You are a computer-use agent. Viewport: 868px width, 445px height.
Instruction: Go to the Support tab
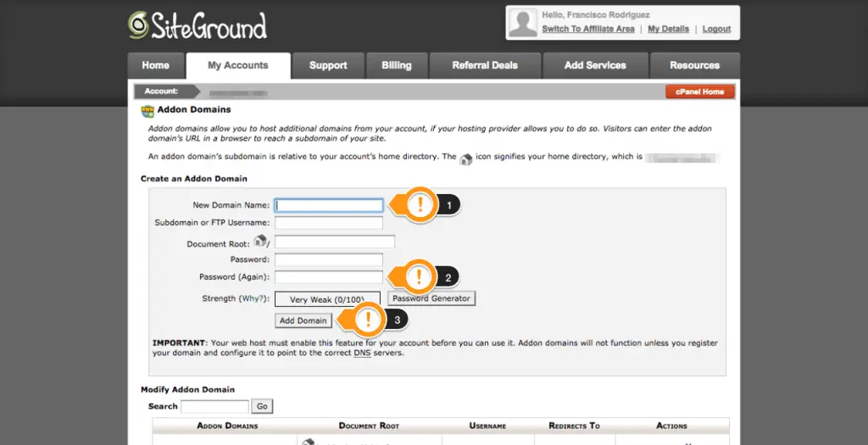coord(328,65)
